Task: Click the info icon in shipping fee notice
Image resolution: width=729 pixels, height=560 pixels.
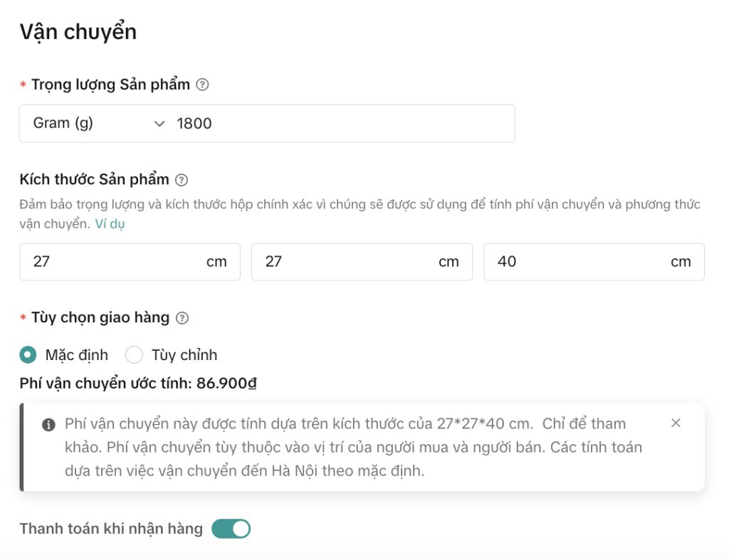Action: point(49,425)
